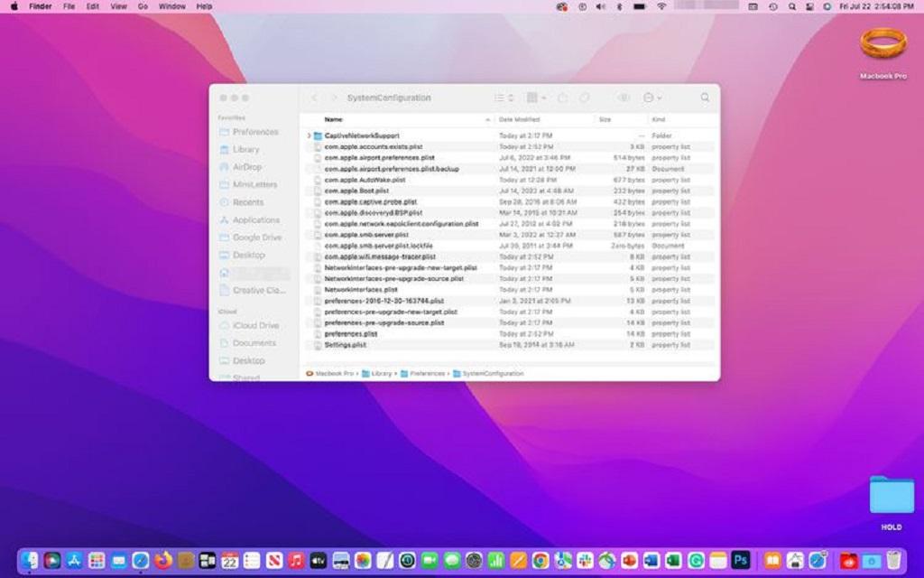This screenshot has height=578, width=924.
Task: Open Google Chrome from the Dock
Action: click(x=541, y=560)
